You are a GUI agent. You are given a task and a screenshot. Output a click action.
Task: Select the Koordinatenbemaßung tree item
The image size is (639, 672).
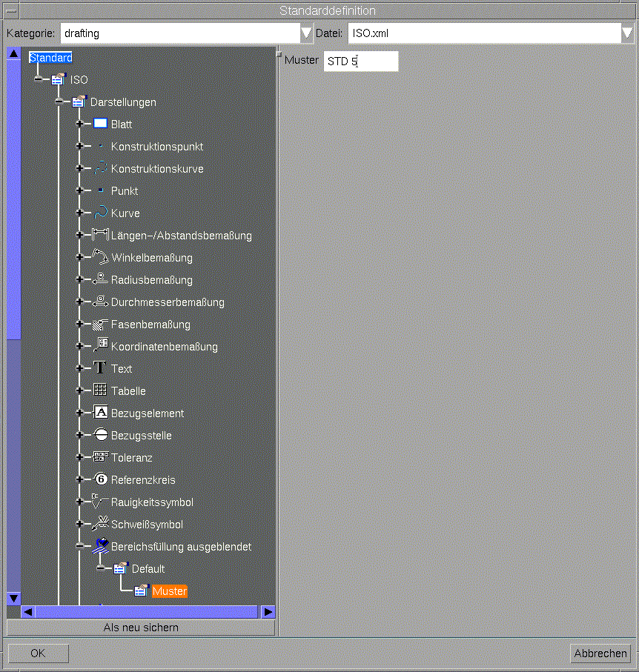coord(165,347)
